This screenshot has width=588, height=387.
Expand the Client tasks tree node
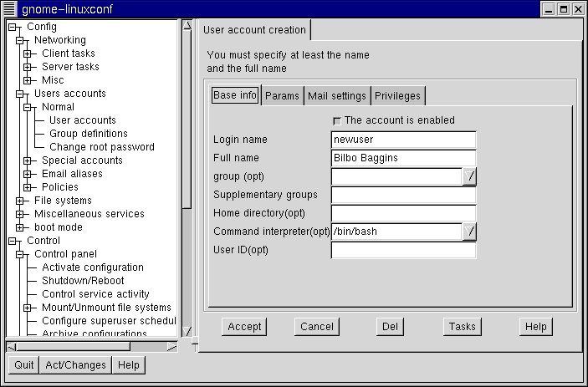(28, 53)
